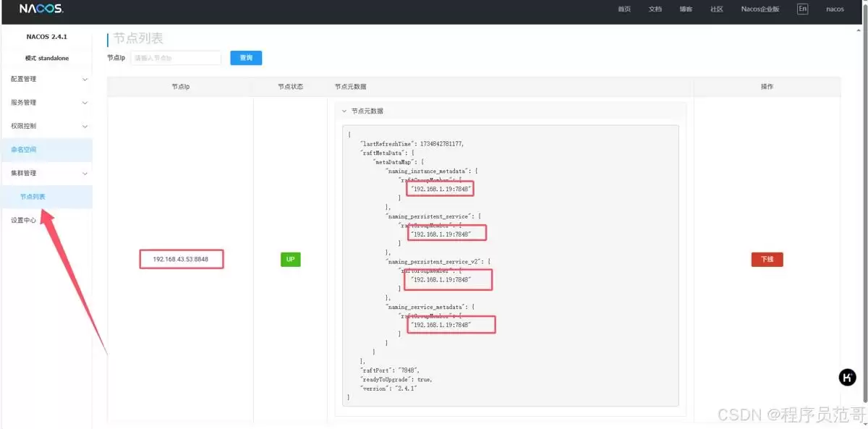Click the 操作 column header

pos(767,87)
